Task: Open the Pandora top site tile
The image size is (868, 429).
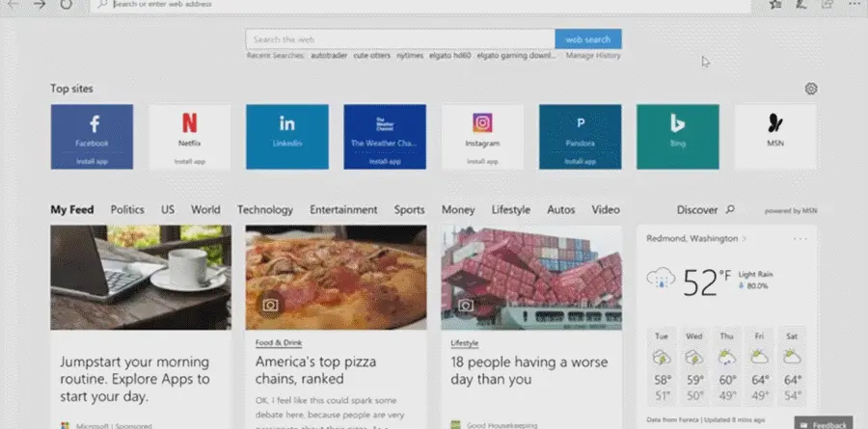Action: (581, 137)
